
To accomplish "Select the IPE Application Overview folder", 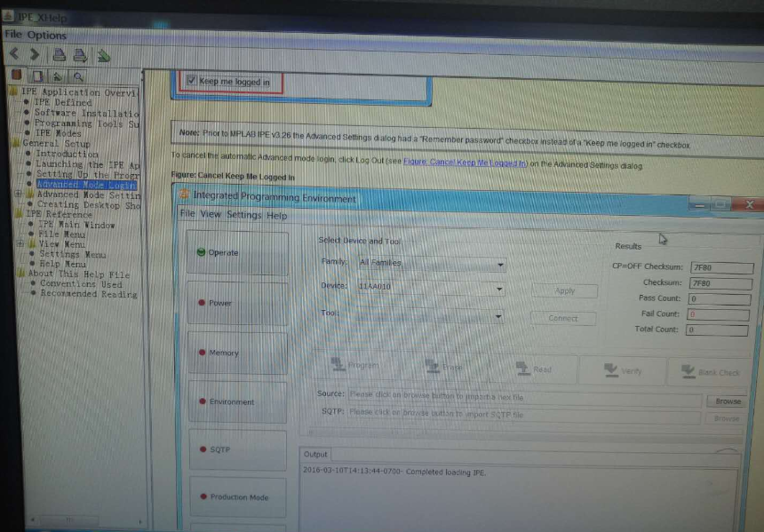I will pyautogui.click(x=79, y=92).
